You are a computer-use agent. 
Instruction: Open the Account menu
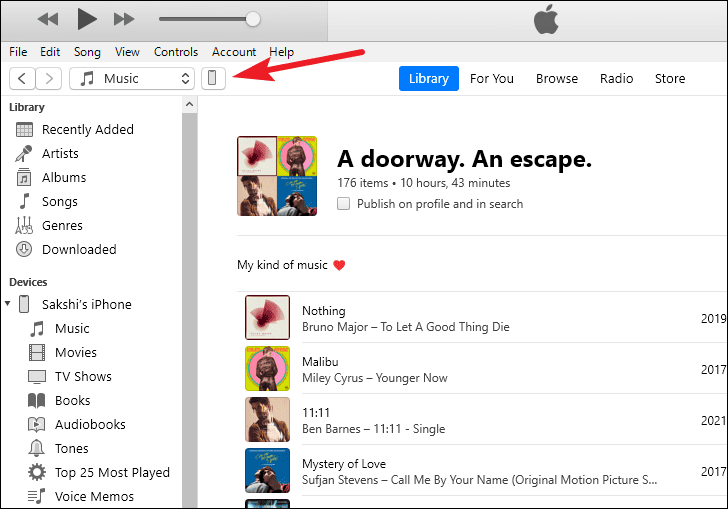click(x=234, y=52)
